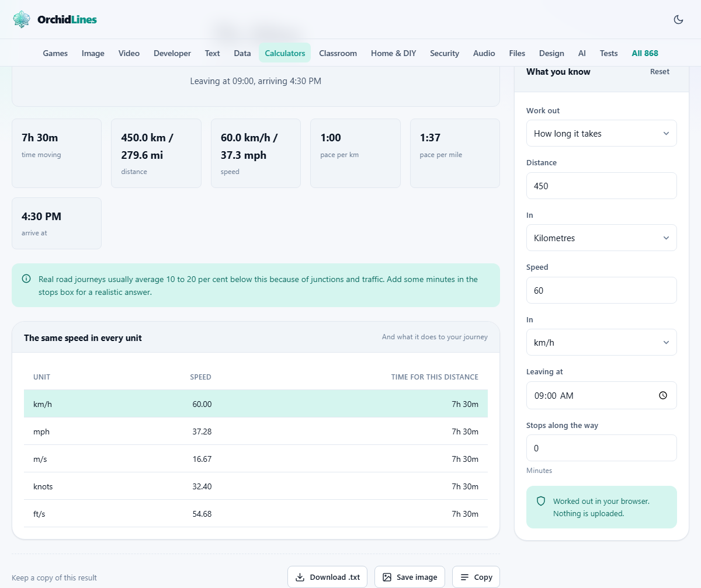Click the highlighted km/h table row
This screenshot has width=701, height=588.
[x=256, y=404]
